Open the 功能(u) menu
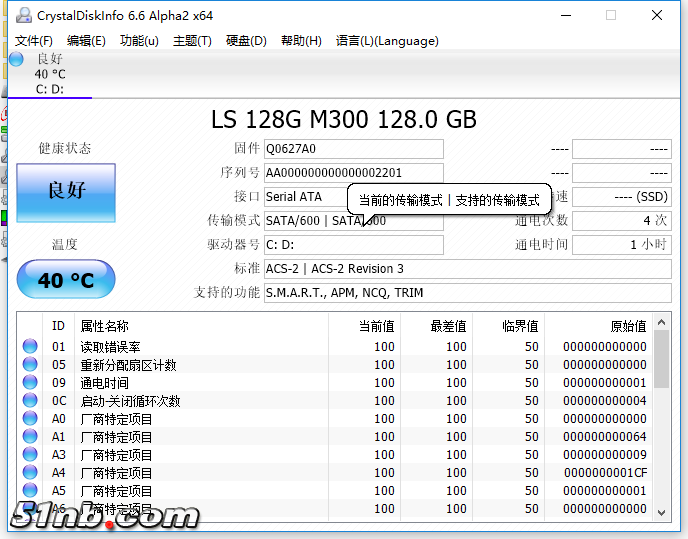The image size is (688, 539). (x=139, y=41)
